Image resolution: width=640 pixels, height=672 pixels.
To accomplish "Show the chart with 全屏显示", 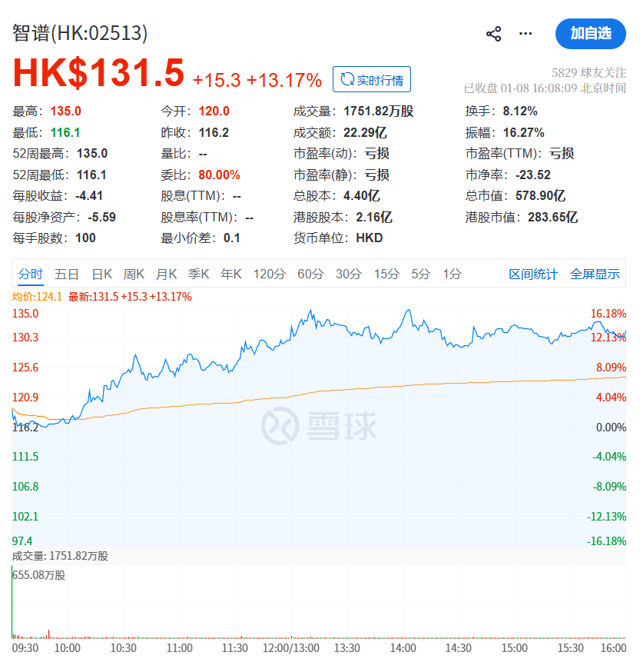I will [x=595, y=274].
